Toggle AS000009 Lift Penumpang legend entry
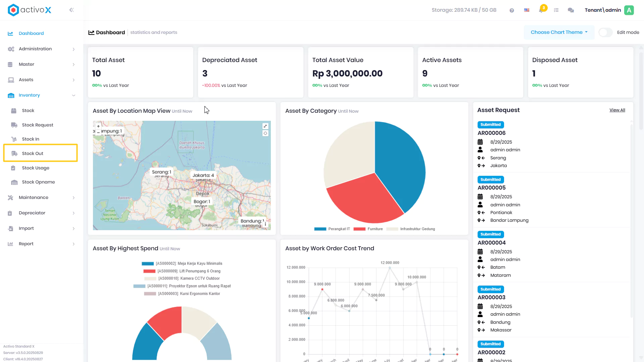The width and height of the screenshot is (644, 362). [x=182, y=271]
